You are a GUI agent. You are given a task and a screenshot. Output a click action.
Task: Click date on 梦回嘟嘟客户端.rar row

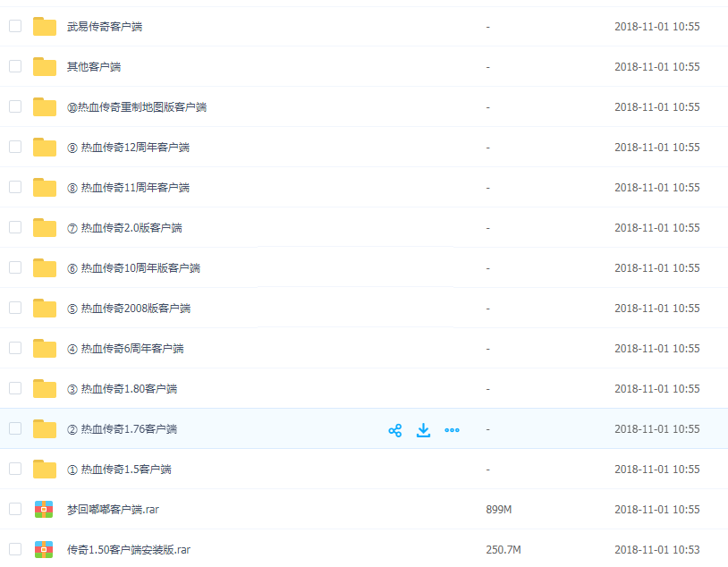click(657, 510)
